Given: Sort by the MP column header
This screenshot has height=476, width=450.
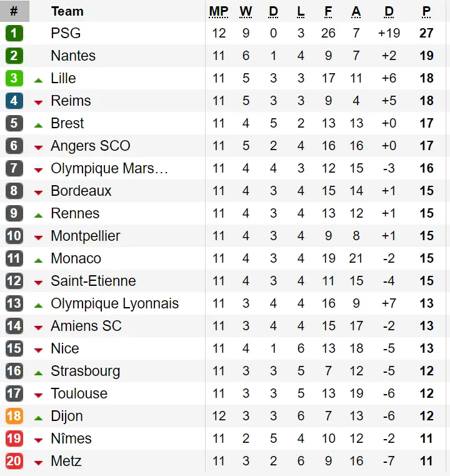Looking at the screenshot, I should pyautogui.click(x=218, y=11).
